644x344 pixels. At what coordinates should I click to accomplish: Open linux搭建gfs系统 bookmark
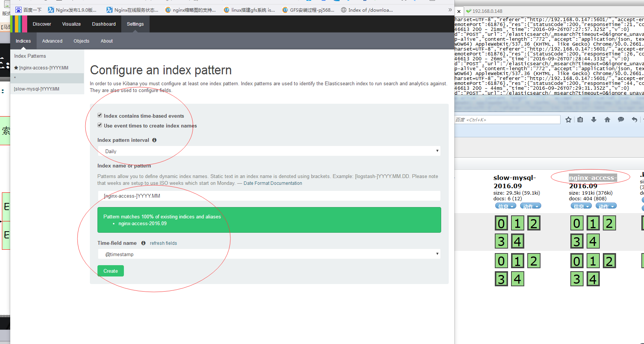(x=250, y=10)
